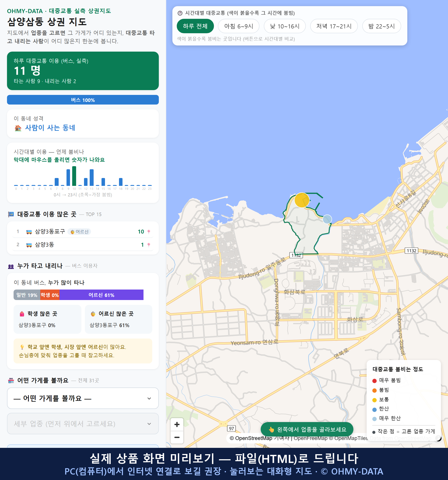Open the 어떤 가게를 볼까요 dropdown
This screenshot has height=480, width=448.
(83, 398)
